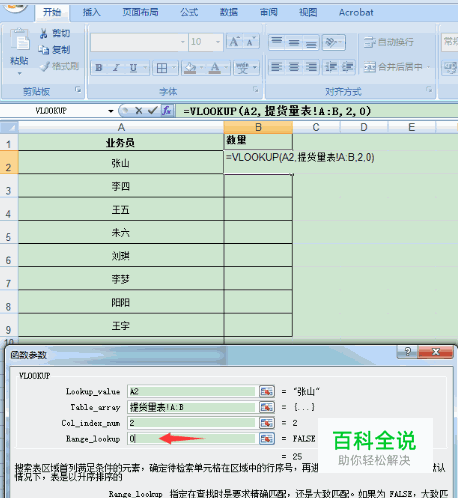Cancel formula entry with X icon

pyautogui.click(x=139, y=110)
